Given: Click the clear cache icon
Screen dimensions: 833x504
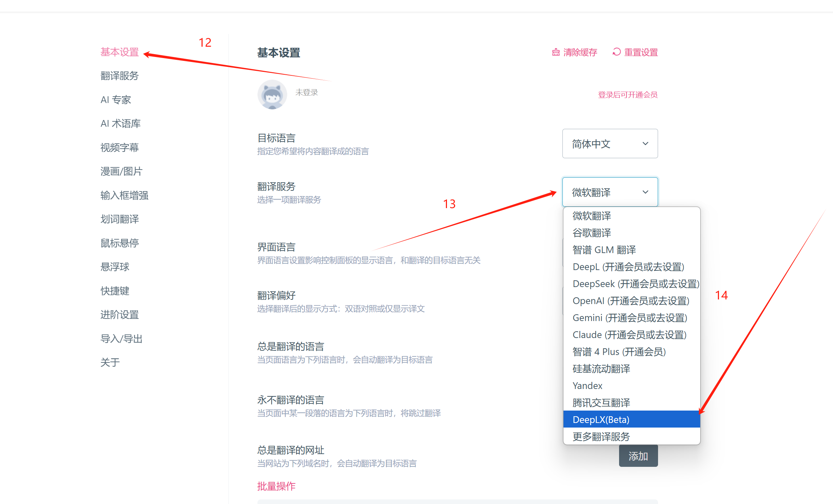Looking at the screenshot, I should point(556,52).
